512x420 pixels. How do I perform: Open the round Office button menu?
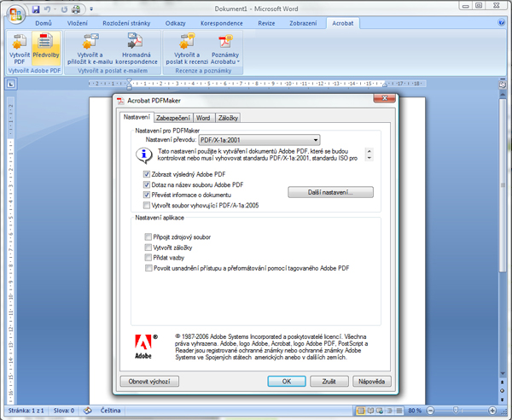pos(16,15)
